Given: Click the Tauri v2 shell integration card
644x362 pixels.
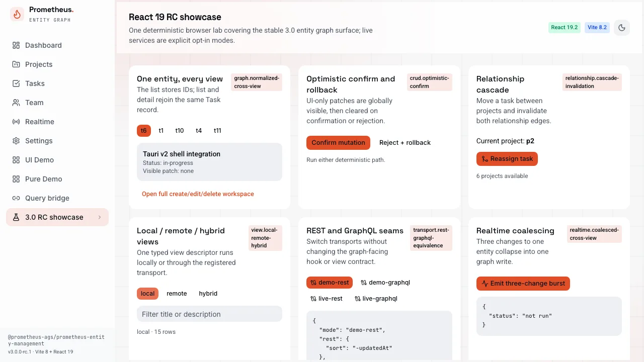Looking at the screenshot, I should (209, 162).
